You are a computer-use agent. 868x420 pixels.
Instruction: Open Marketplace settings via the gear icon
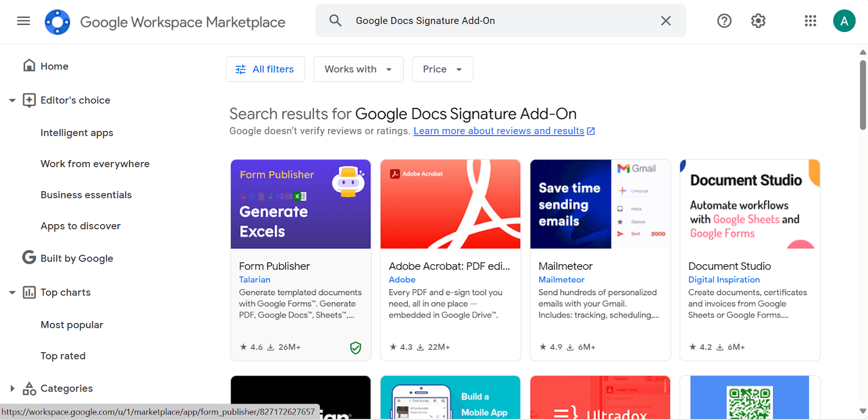tap(757, 21)
